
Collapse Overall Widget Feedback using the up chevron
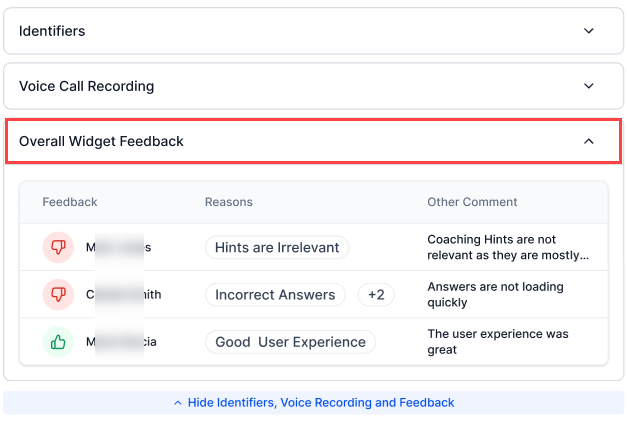(589, 142)
